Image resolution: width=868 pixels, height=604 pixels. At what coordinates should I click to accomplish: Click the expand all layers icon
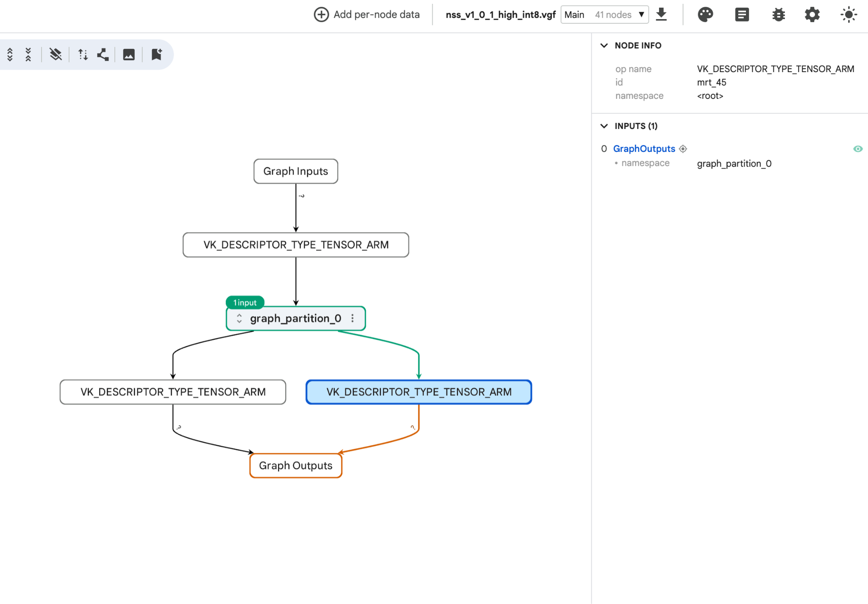click(x=10, y=54)
